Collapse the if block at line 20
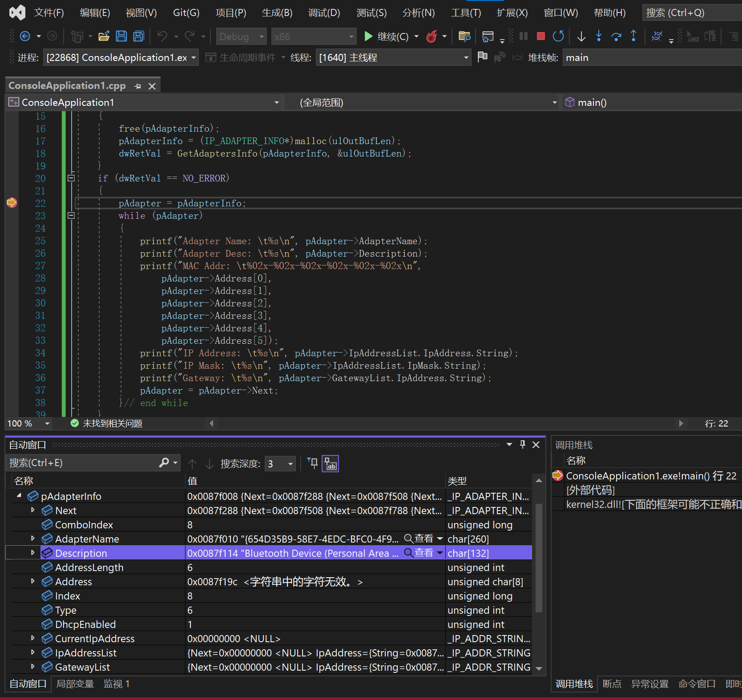742x700 pixels. (71, 178)
